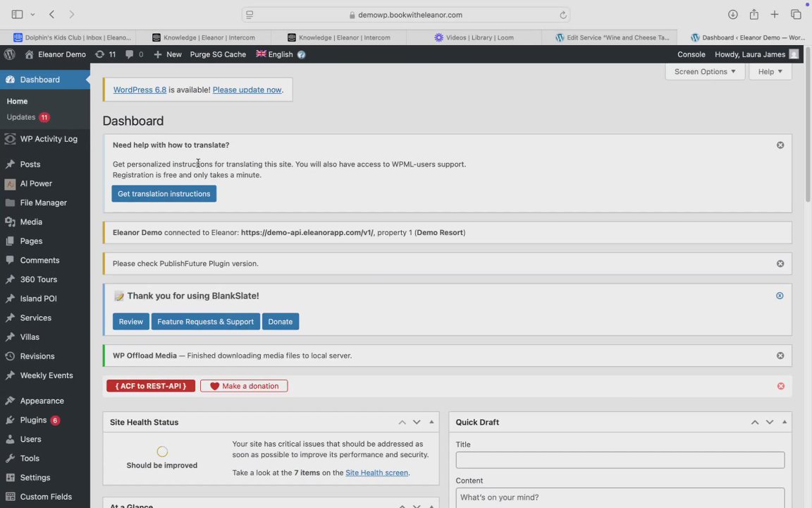
Task: Open the WordPress logo menu
Action: [9, 54]
